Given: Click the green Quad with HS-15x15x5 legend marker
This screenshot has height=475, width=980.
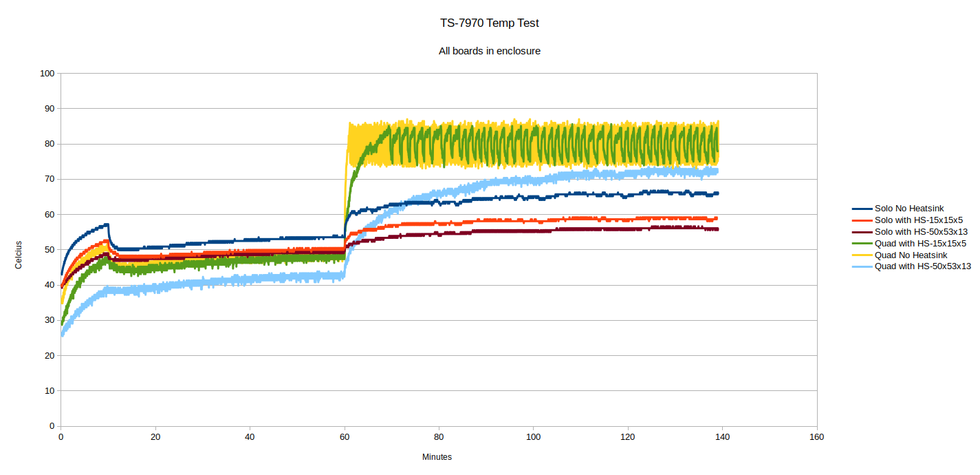Looking at the screenshot, I should click(862, 243).
